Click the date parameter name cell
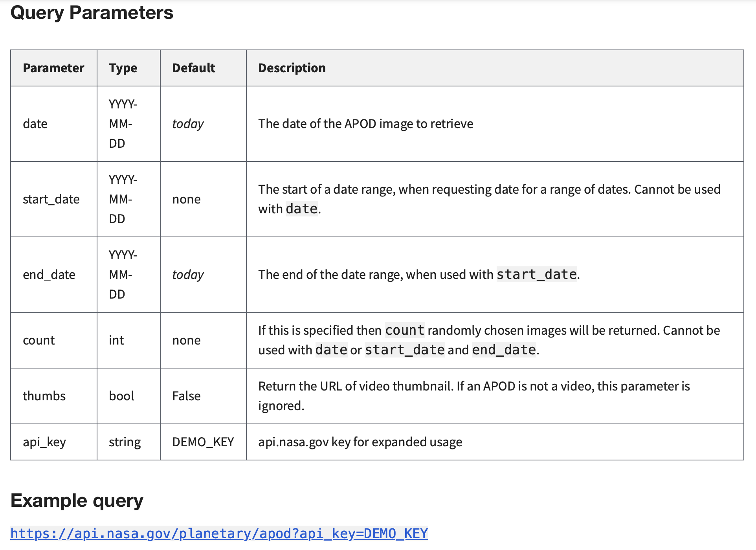This screenshot has height=550, width=756. (x=54, y=124)
